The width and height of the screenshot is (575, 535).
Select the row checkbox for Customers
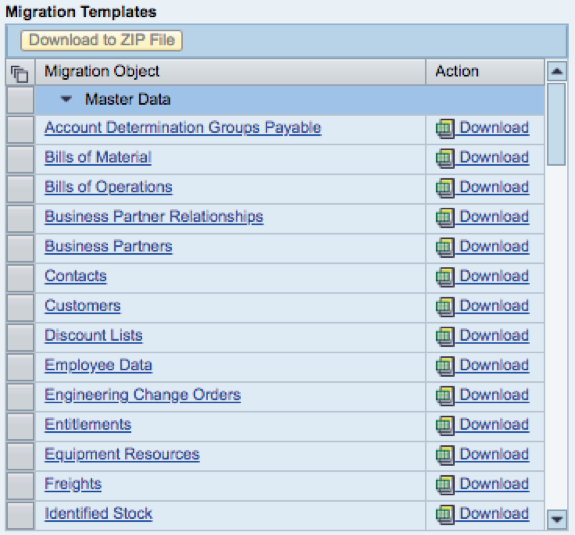click(21, 307)
